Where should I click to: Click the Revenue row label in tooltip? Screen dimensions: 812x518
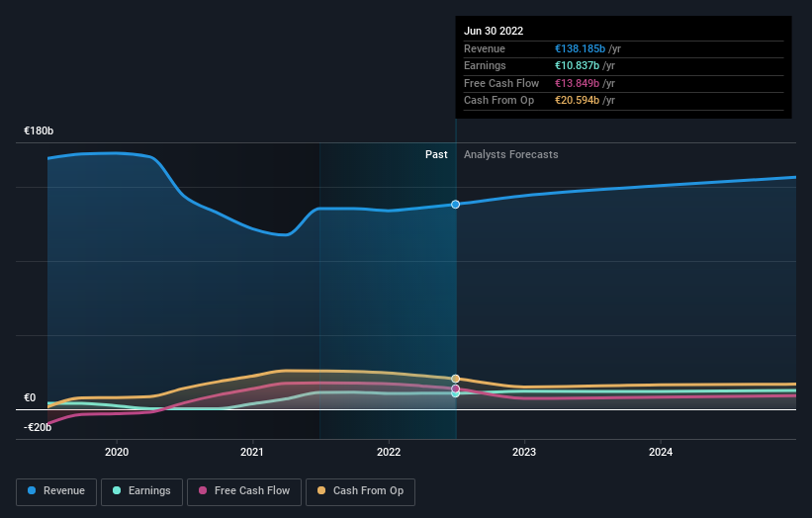pos(485,48)
